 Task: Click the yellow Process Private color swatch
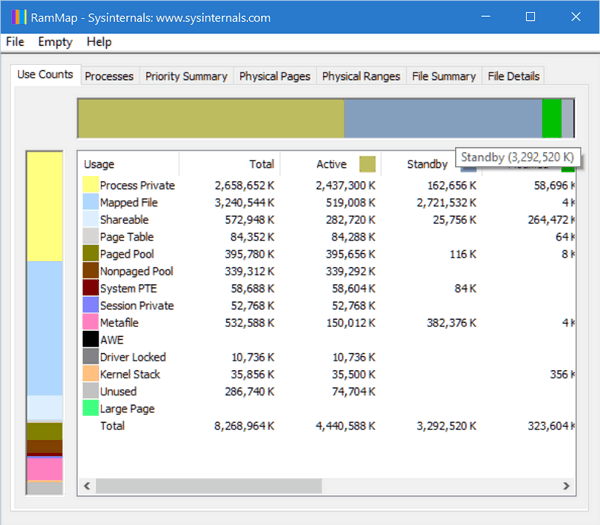click(91, 185)
